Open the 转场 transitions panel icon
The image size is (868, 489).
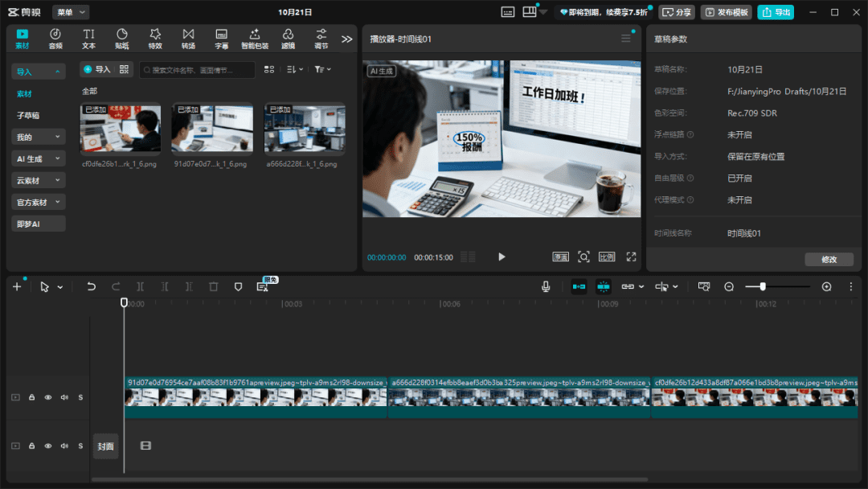[188, 39]
